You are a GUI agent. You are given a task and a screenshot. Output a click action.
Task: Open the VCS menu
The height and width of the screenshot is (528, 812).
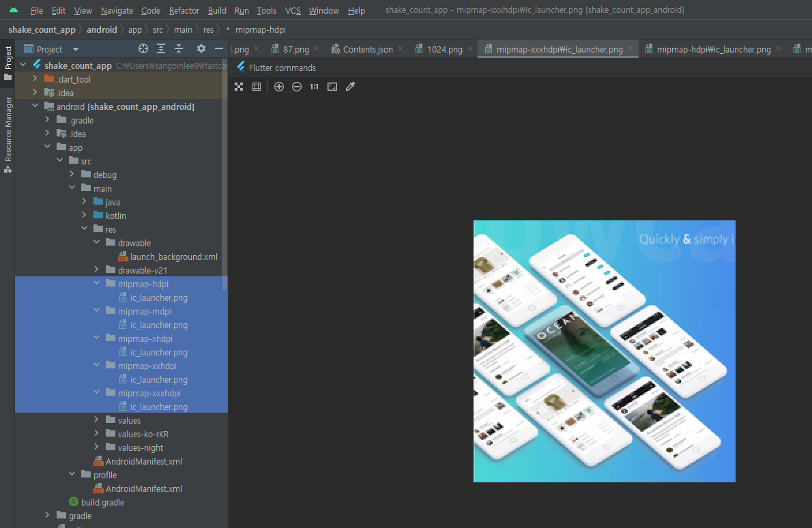pyautogui.click(x=293, y=10)
